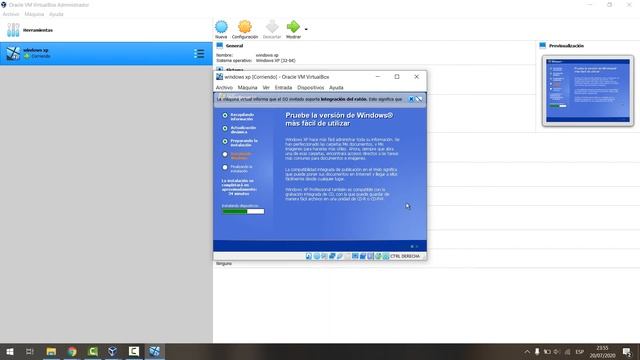Click the audio status icon in VM
Viewport: 640px width, 360px height.
[x=324, y=256]
